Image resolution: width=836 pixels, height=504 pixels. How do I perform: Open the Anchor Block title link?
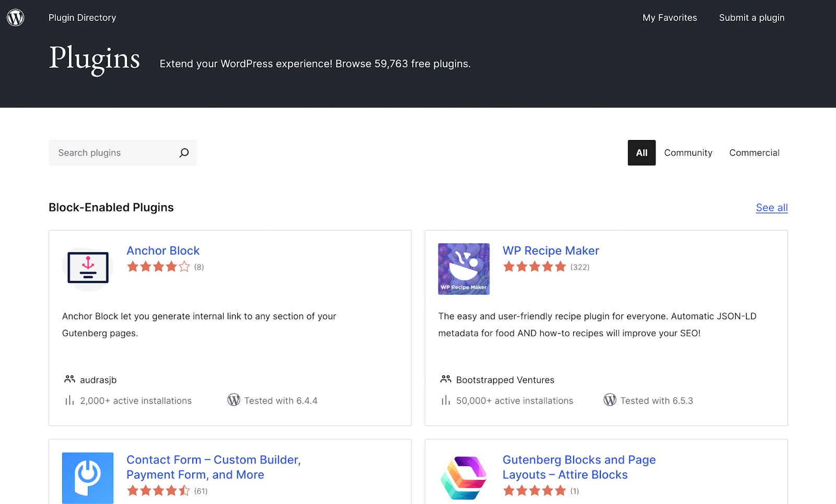163,251
